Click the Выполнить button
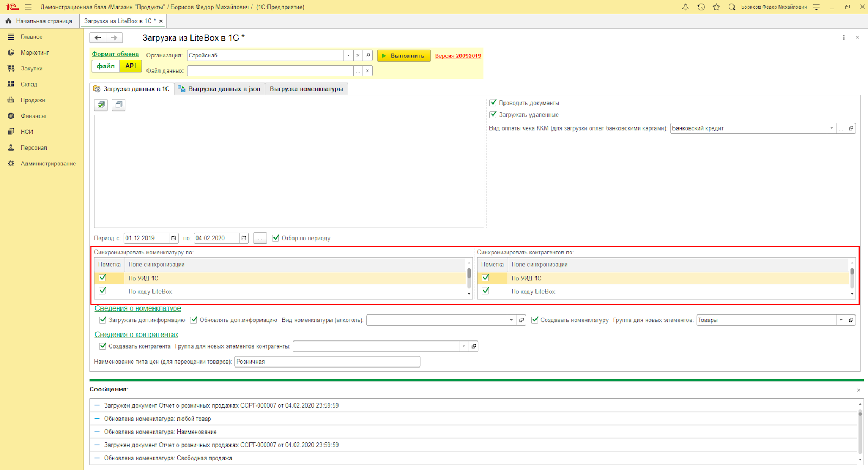Screen dimensions: 868x470 [x=404, y=56]
